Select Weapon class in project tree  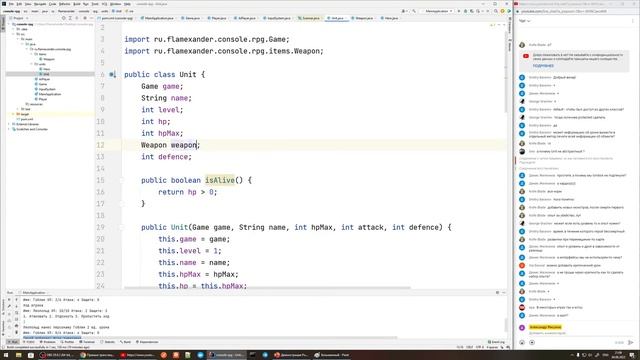[x=47, y=59]
